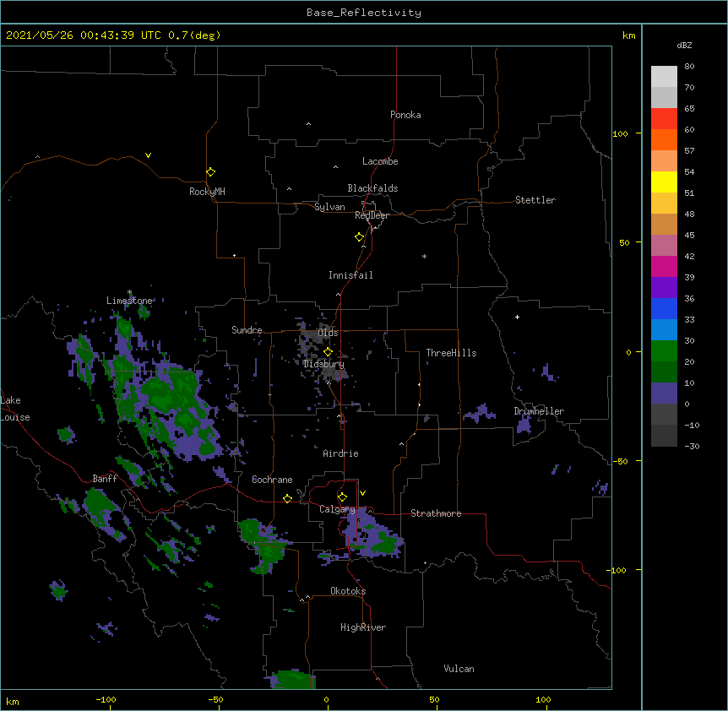Click the RockyMH label

pyautogui.click(x=207, y=192)
